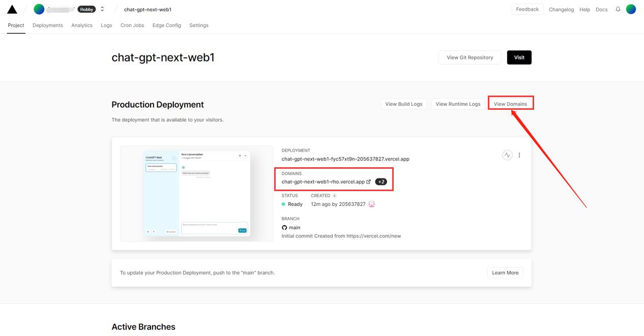
Task: Open the Docs link
Action: pyautogui.click(x=601, y=10)
